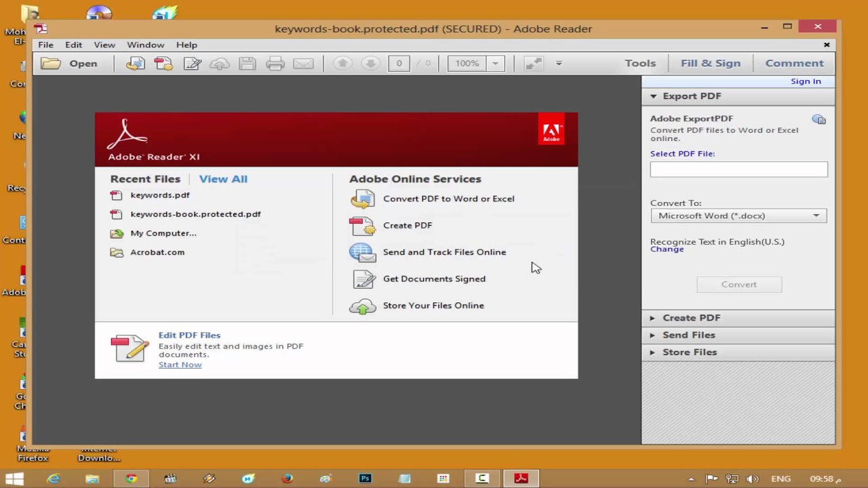
Task: Show hidden tray icons arrow
Action: pos(691,479)
